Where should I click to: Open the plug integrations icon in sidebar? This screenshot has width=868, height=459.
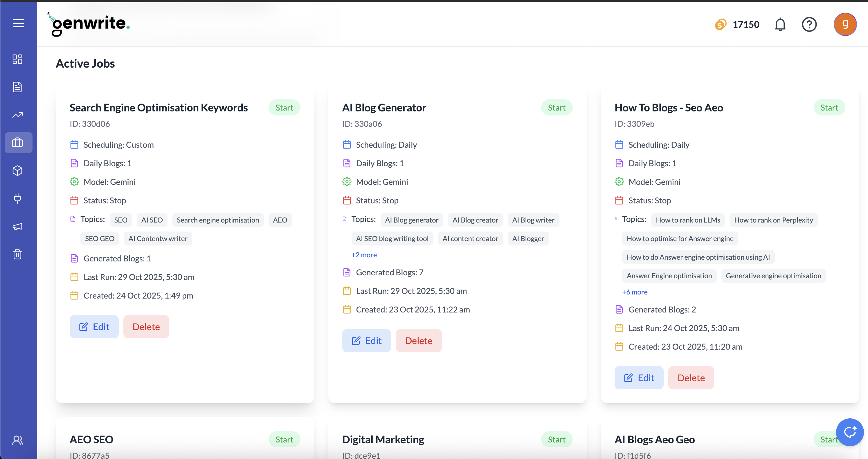[x=18, y=198]
